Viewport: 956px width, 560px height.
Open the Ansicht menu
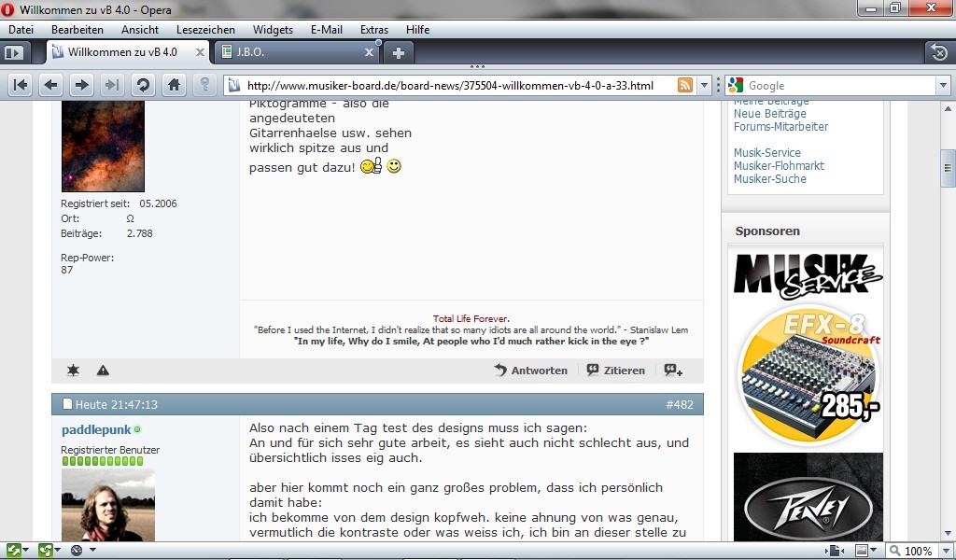(140, 29)
